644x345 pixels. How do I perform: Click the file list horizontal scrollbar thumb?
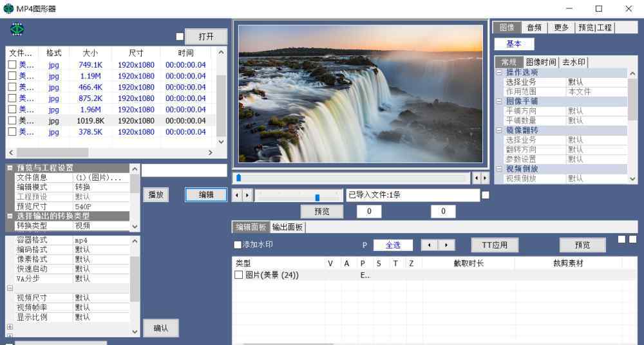coord(53,153)
